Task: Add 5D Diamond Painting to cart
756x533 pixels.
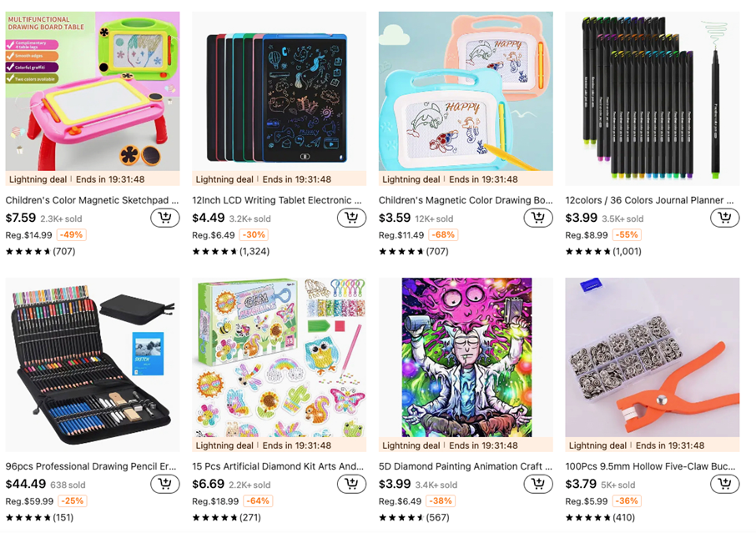Action: pos(538,484)
